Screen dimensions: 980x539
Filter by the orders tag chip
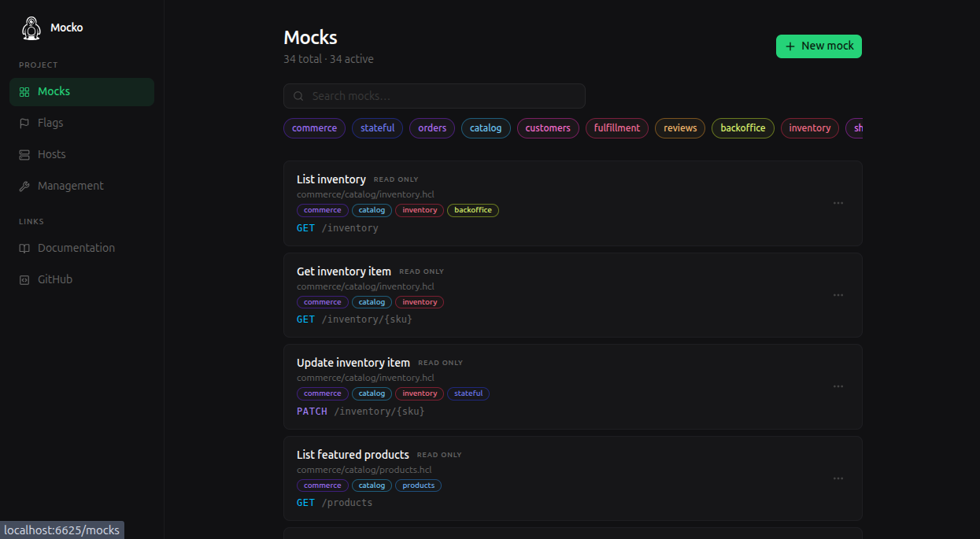432,128
